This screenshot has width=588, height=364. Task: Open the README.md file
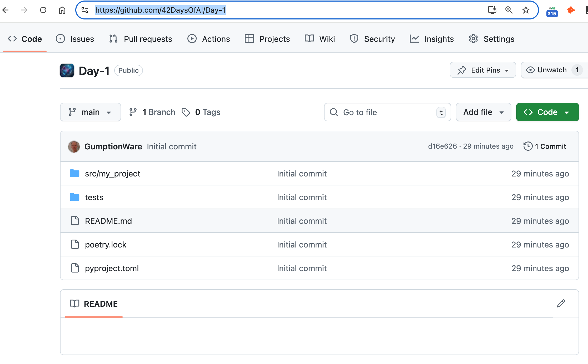[108, 221]
